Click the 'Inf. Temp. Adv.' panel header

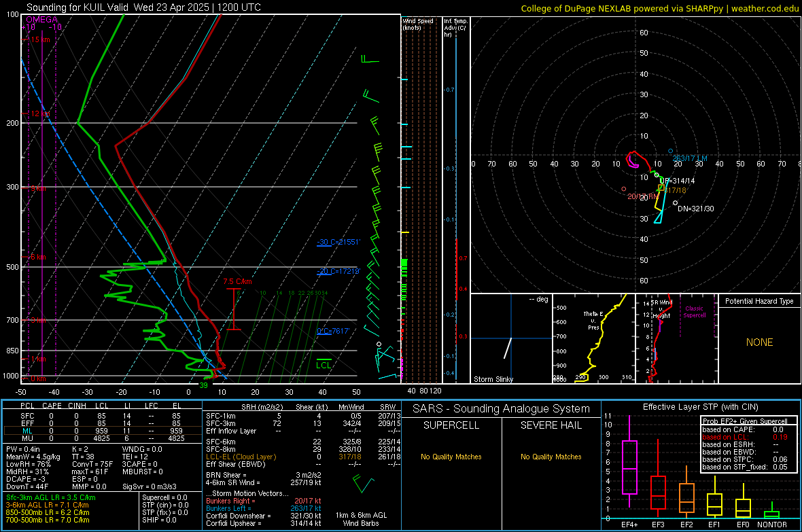455,28
